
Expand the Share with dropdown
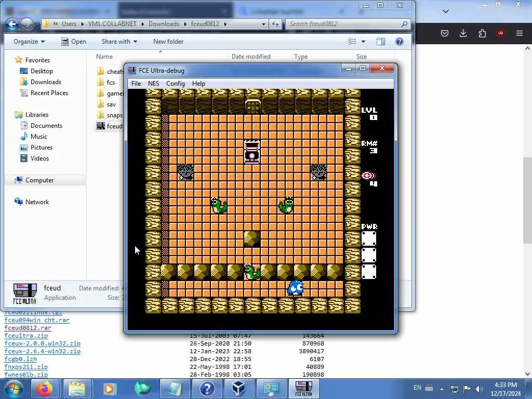tap(119, 42)
